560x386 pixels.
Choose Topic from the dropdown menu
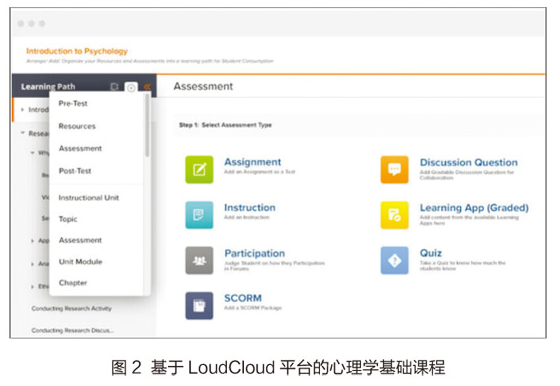click(x=68, y=219)
